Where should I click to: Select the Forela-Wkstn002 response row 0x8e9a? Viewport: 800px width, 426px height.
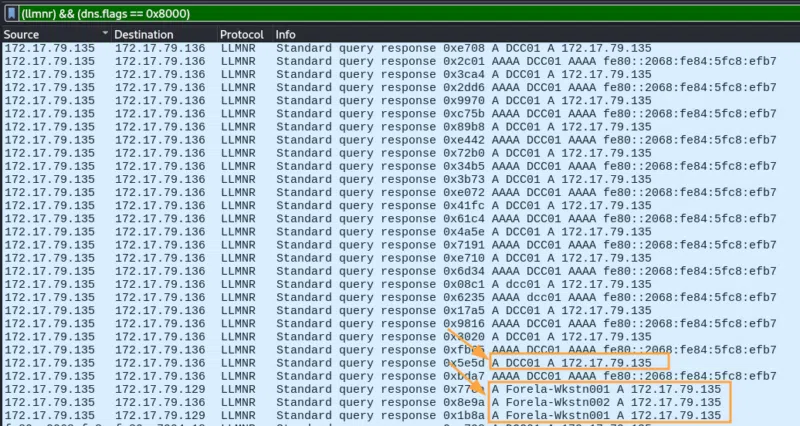click(401, 403)
